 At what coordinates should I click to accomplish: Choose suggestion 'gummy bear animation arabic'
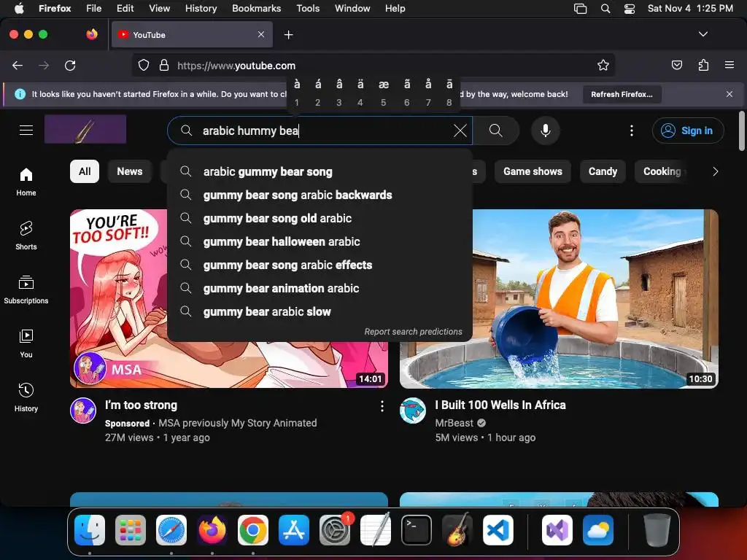(320, 289)
